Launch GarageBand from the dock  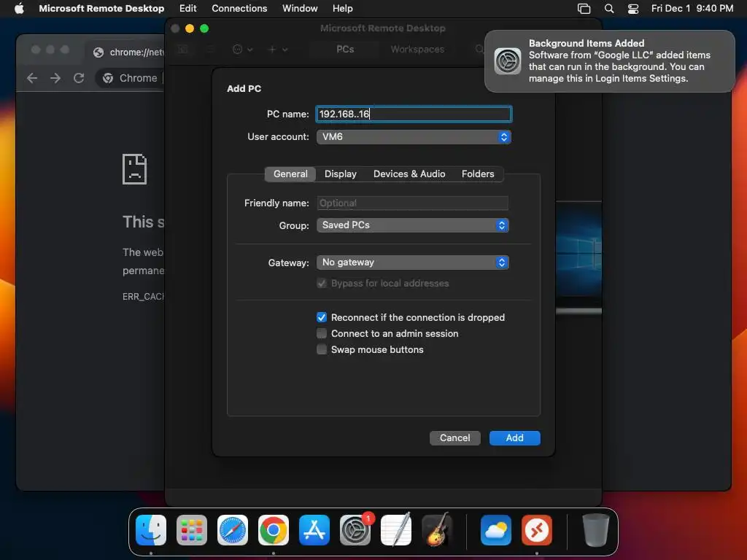pyautogui.click(x=437, y=530)
